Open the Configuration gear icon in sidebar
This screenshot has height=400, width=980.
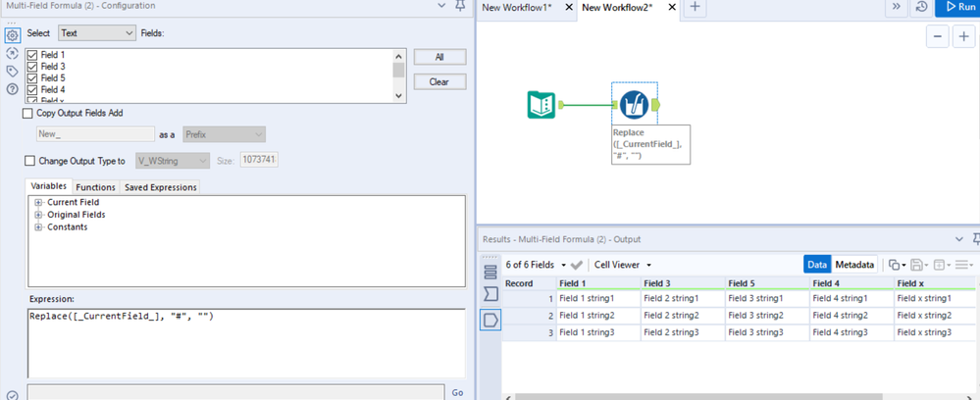13,35
